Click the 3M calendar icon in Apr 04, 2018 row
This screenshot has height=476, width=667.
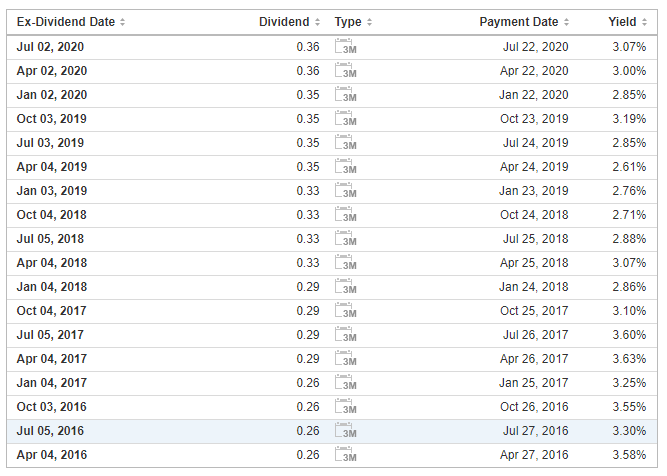click(345, 263)
